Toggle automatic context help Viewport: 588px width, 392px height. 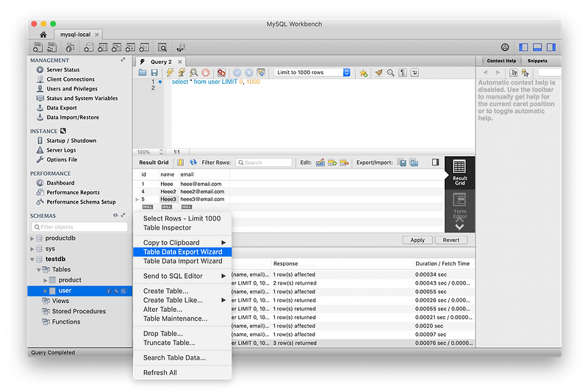pyautogui.click(x=525, y=72)
